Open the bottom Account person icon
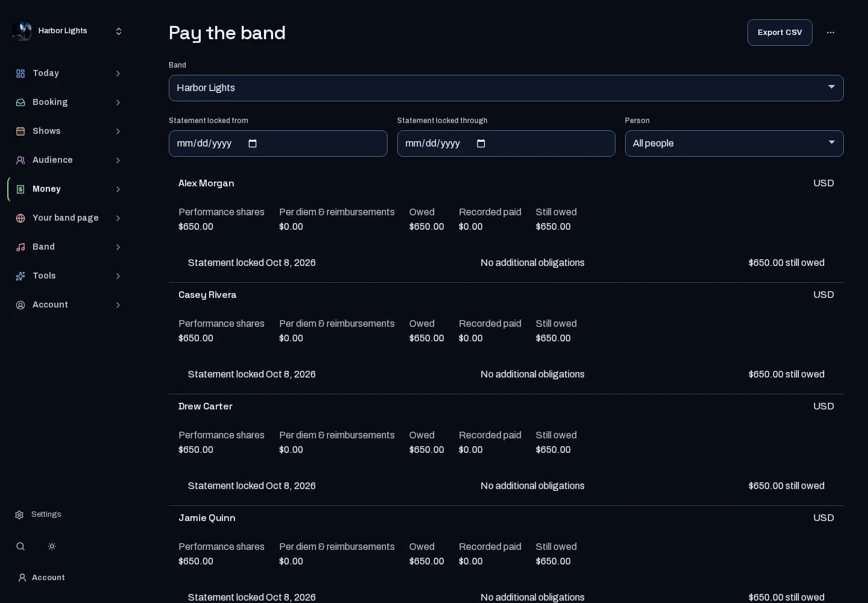Image resolution: width=868 pixels, height=603 pixels. point(22,578)
